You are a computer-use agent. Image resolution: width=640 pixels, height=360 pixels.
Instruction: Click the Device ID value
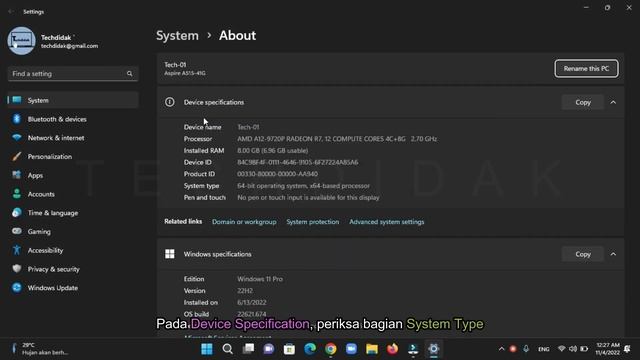pyautogui.click(x=298, y=162)
